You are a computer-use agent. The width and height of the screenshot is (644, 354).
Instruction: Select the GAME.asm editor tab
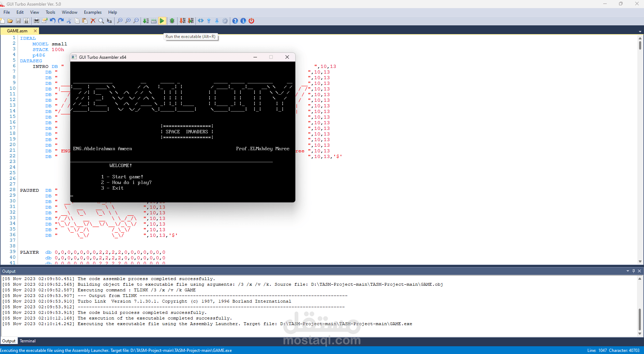coord(17,31)
